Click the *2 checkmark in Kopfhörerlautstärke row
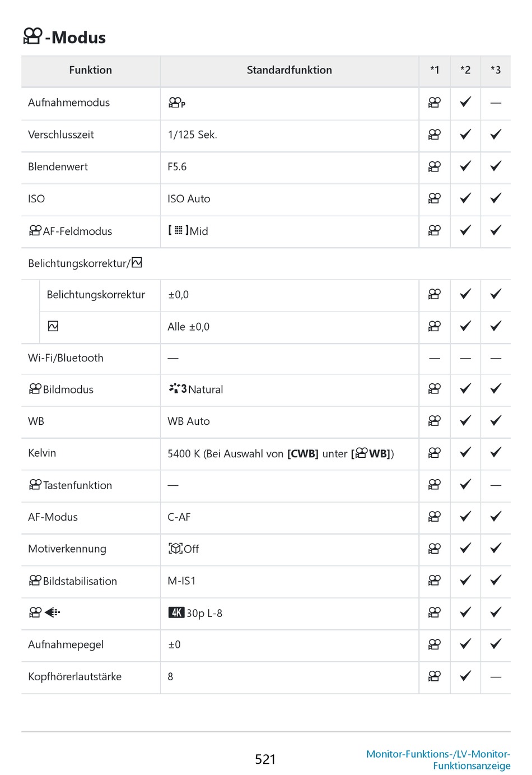 [465, 676]
